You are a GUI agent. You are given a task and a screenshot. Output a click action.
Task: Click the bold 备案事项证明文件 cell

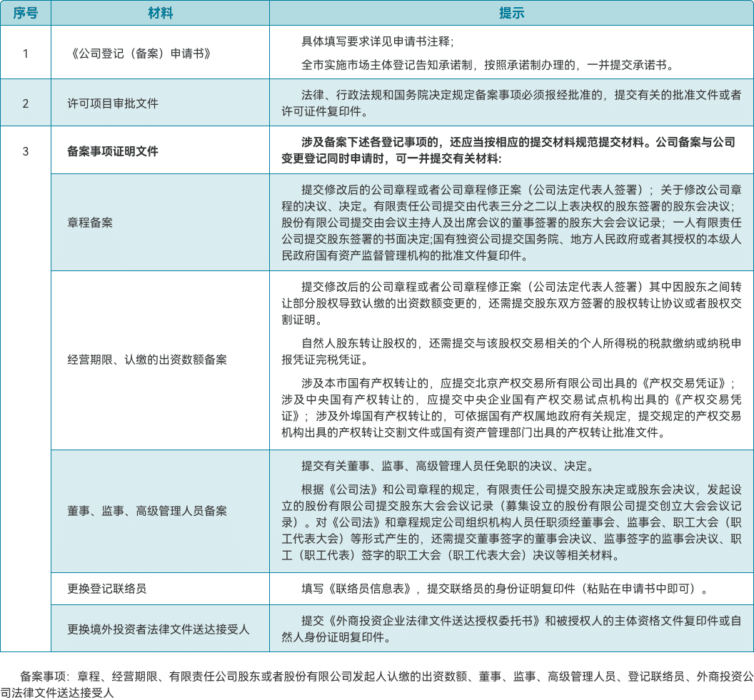coord(113,151)
